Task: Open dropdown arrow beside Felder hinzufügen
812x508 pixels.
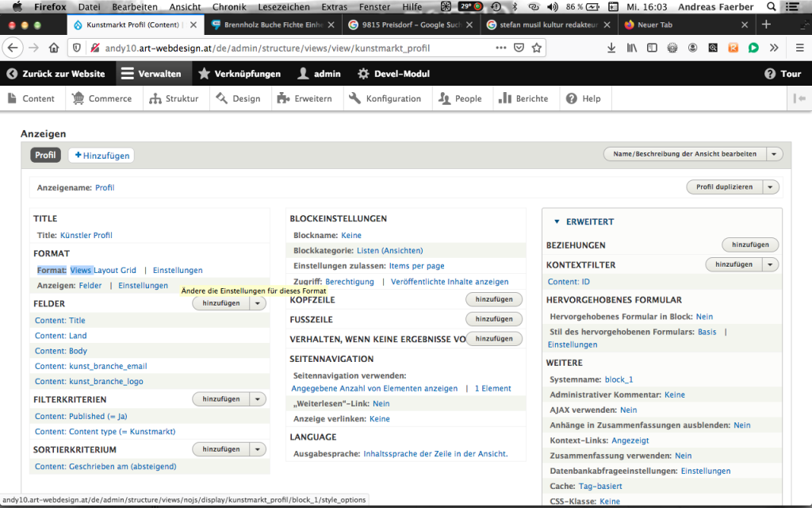Action: coord(258,303)
